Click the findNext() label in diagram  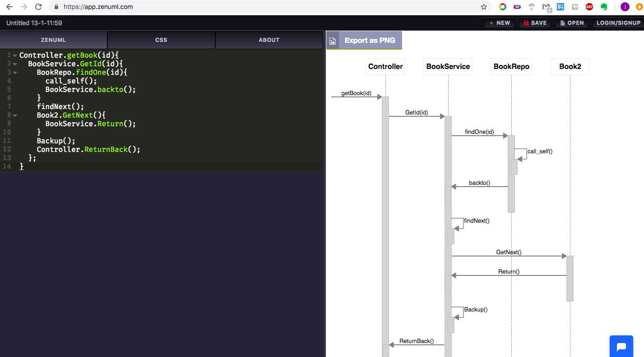477,221
